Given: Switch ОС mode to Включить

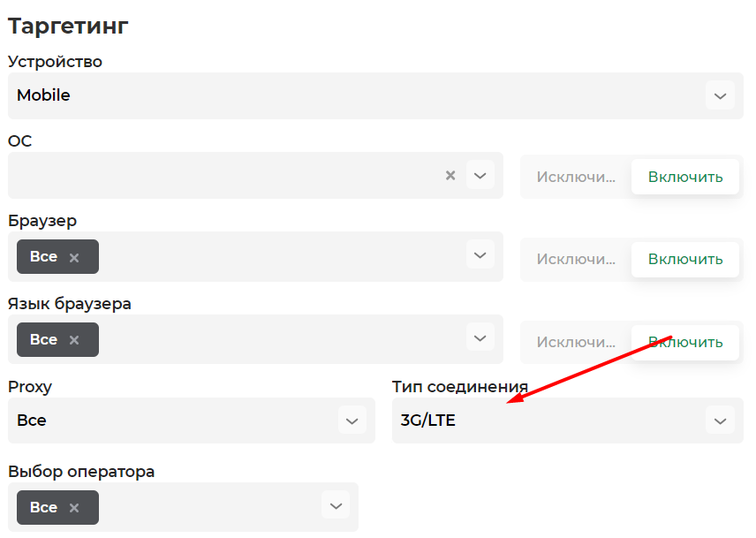Looking at the screenshot, I should click(x=685, y=177).
